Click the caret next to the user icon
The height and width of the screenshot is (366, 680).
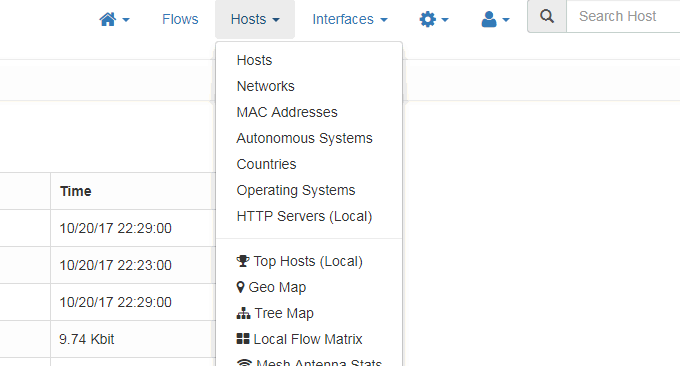506,20
